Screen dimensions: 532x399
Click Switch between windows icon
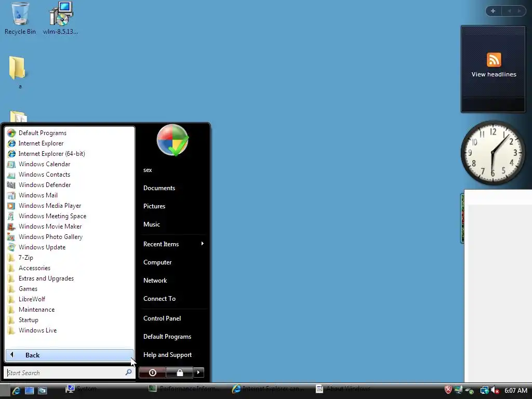point(43,391)
